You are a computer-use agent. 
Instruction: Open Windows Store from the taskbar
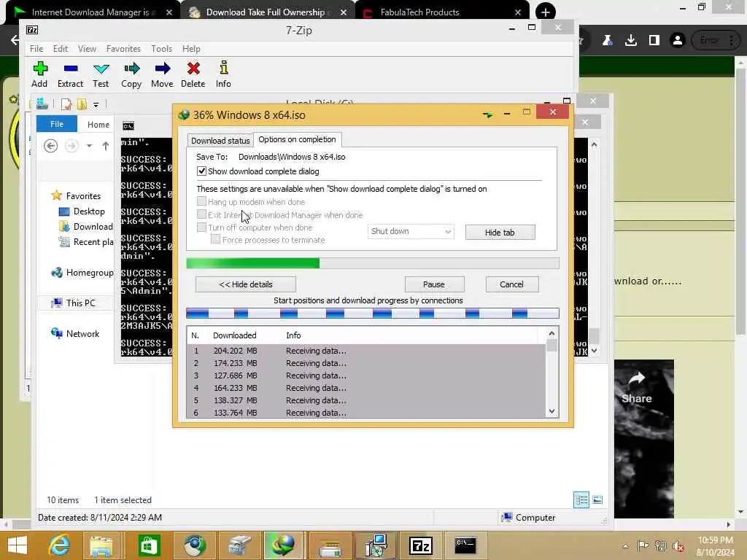[x=149, y=545]
